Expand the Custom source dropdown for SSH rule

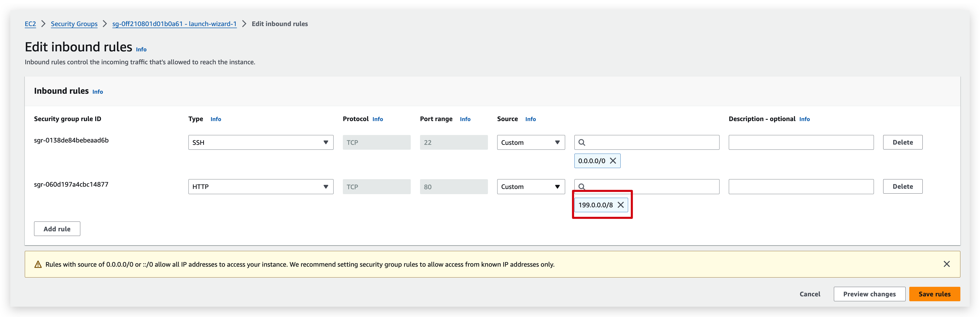coord(531,142)
